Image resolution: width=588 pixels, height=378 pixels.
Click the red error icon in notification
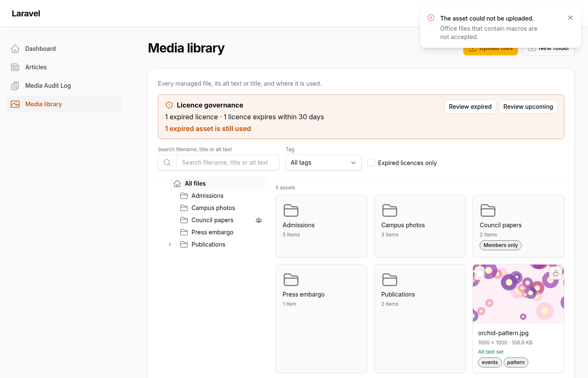pos(431,18)
